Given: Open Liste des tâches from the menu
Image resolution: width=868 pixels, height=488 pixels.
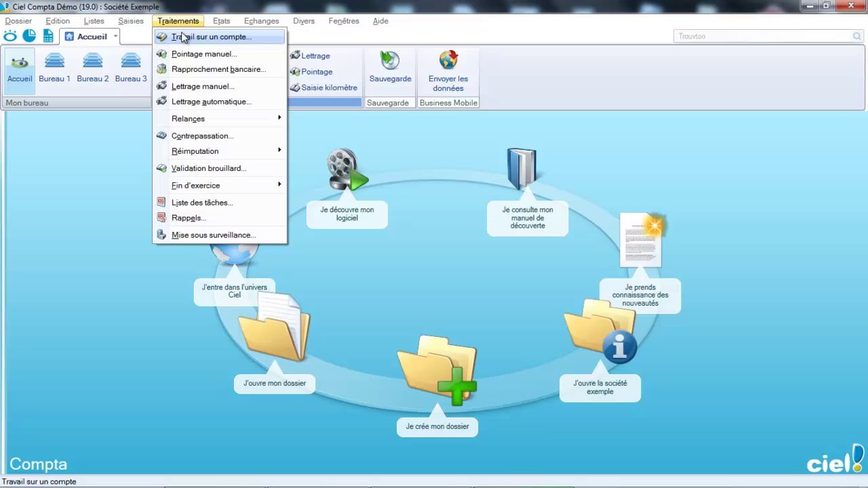Looking at the screenshot, I should 220,203.
